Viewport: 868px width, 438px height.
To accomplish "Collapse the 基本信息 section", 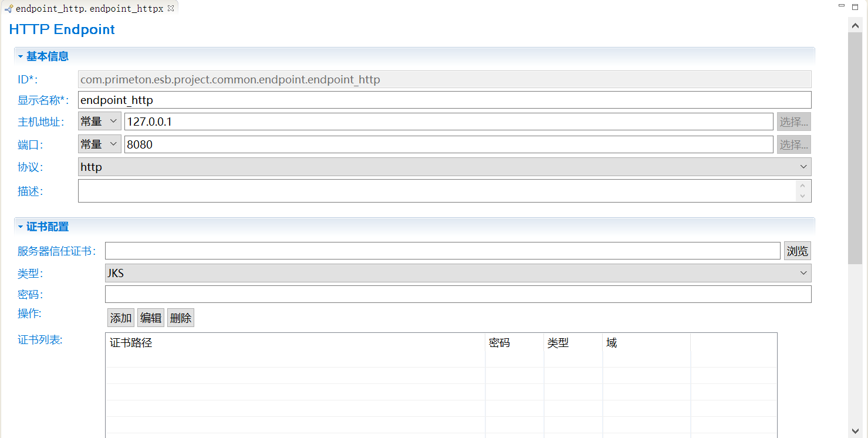I will pos(21,56).
